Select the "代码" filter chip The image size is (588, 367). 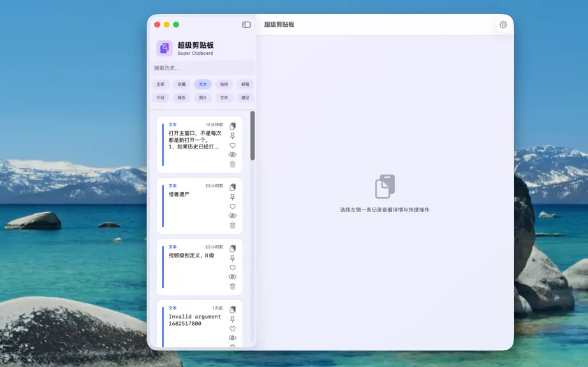point(161,97)
